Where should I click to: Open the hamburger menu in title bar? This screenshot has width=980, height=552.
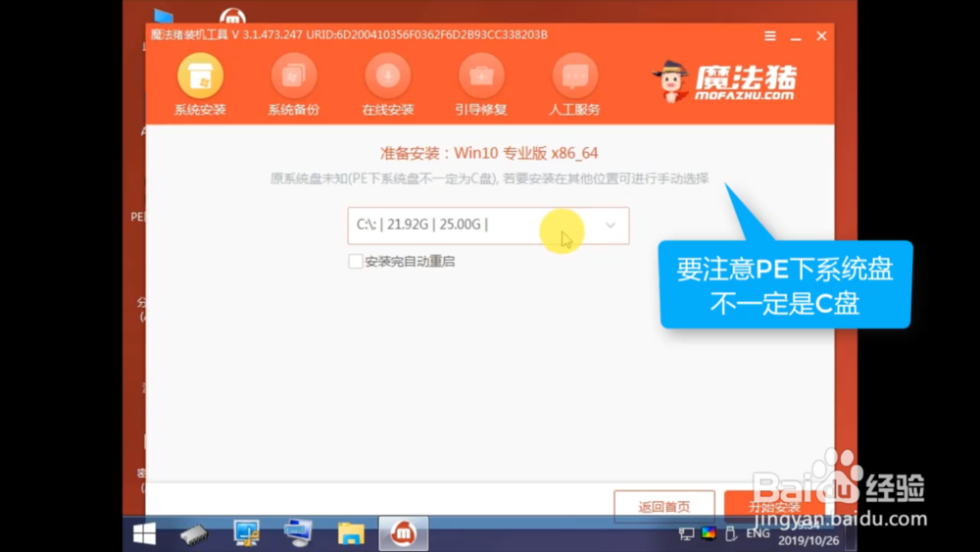coord(770,36)
